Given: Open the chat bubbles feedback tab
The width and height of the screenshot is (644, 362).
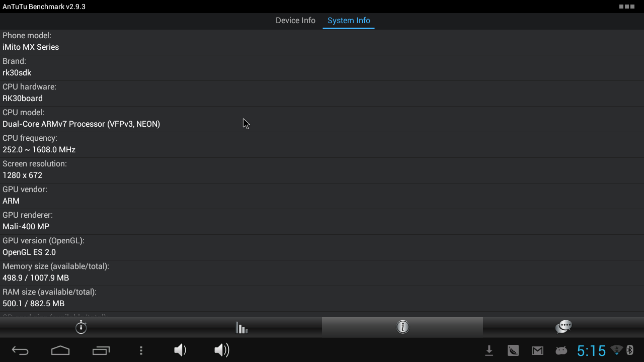Looking at the screenshot, I should [x=563, y=327].
